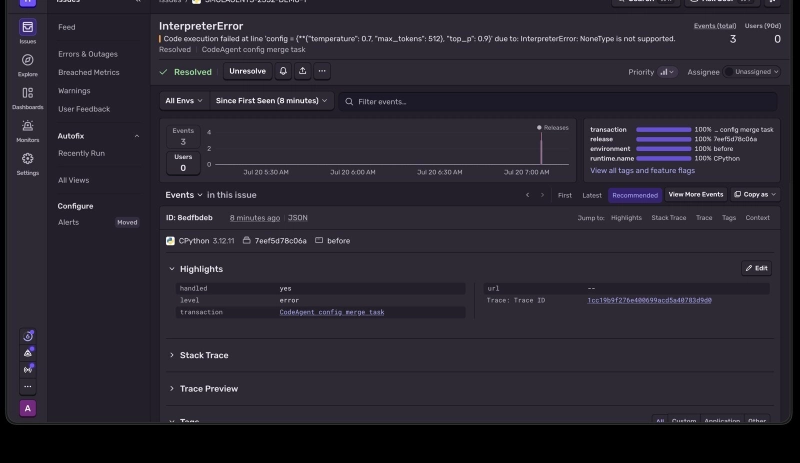Viewport: 800px width, 463px height.
Task: Jump to Tags section link
Action: [729, 218]
